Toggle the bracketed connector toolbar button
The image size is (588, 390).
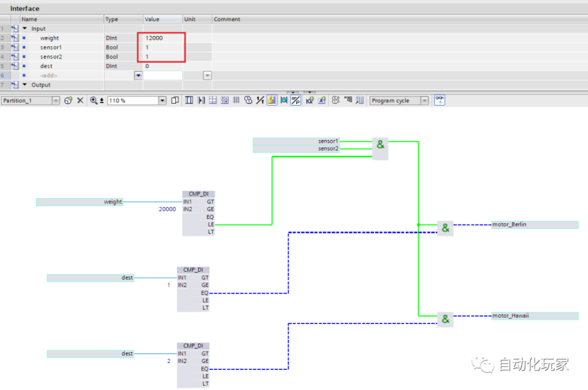click(x=284, y=100)
